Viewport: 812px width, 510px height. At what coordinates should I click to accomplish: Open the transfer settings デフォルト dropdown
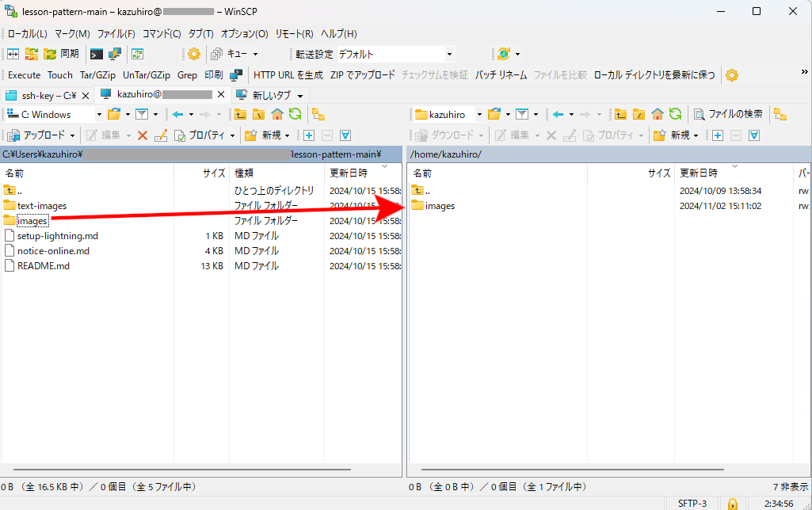click(449, 54)
